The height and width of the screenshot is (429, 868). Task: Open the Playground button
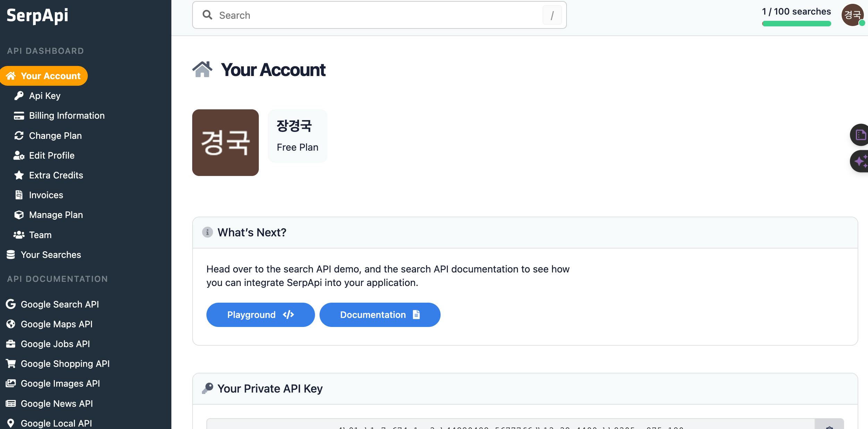261,315
